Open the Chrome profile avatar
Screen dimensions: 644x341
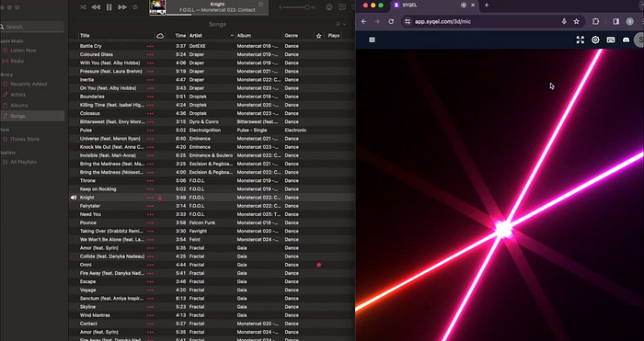click(x=629, y=22)
